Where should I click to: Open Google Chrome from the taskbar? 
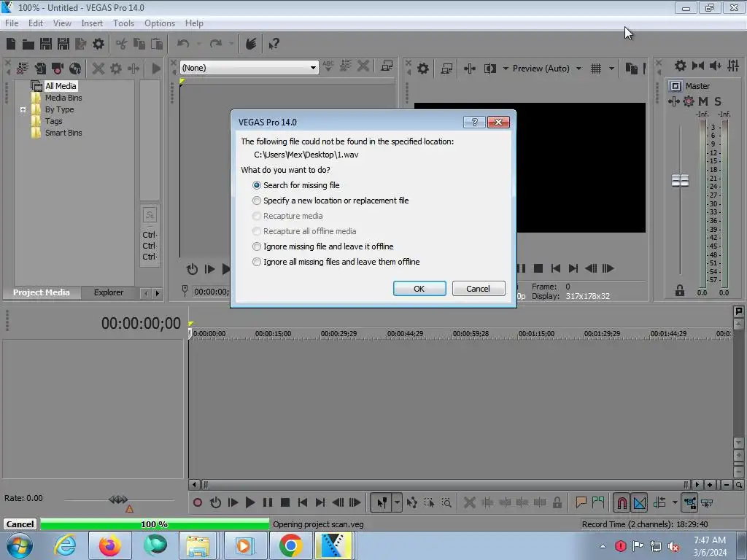click(290, 545)
